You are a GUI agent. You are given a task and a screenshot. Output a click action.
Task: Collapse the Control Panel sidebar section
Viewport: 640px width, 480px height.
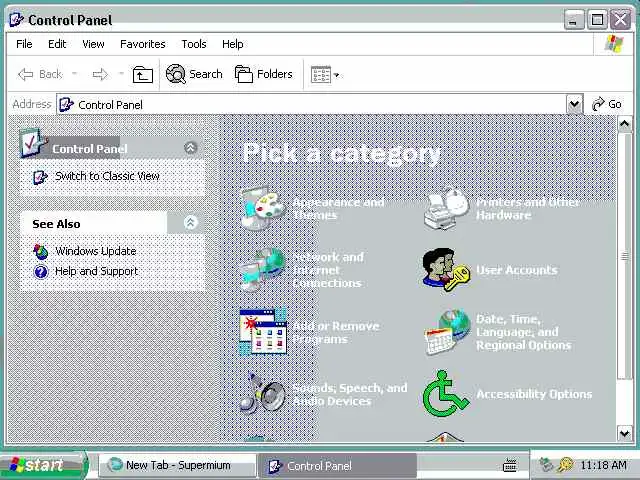191,147
